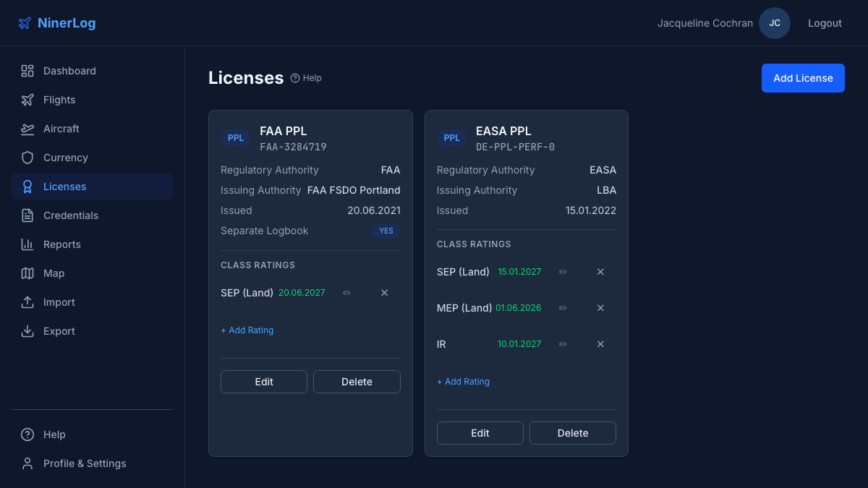The height and width of the screenshot is (488, 868).
Task: Click the Export download icon
Action: tap(27, 331)
